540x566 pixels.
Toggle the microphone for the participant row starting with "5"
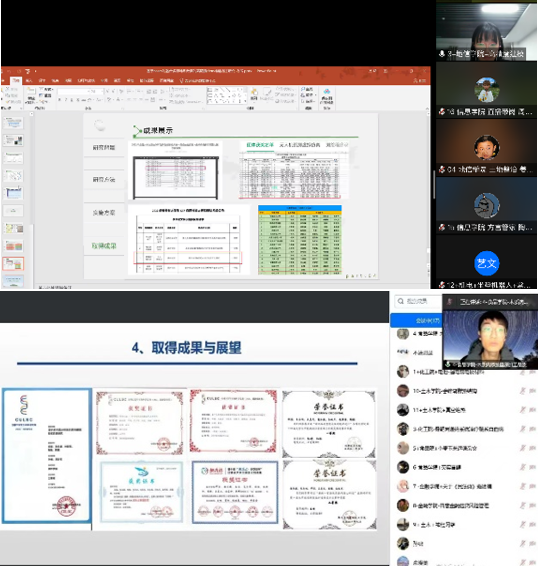[522, 448]
